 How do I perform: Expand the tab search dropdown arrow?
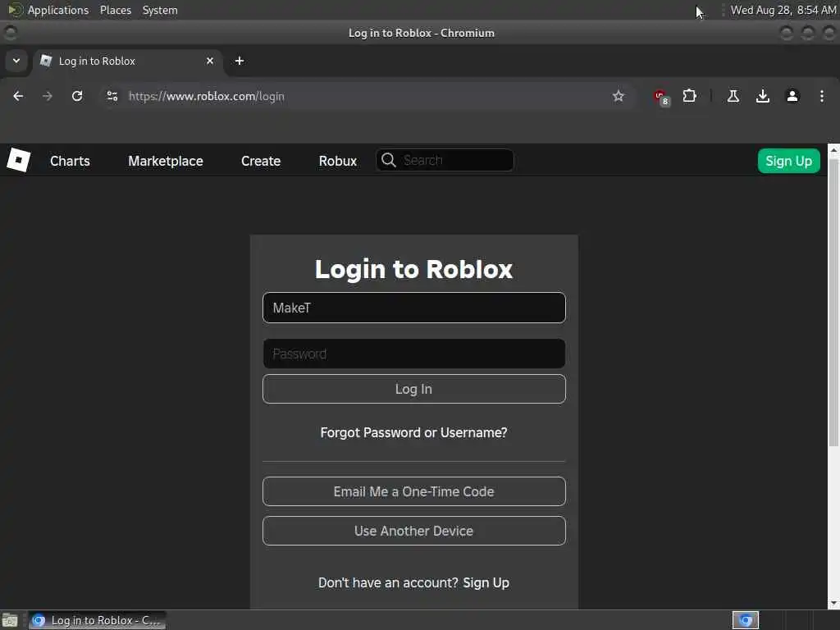[x=16, y=61]
